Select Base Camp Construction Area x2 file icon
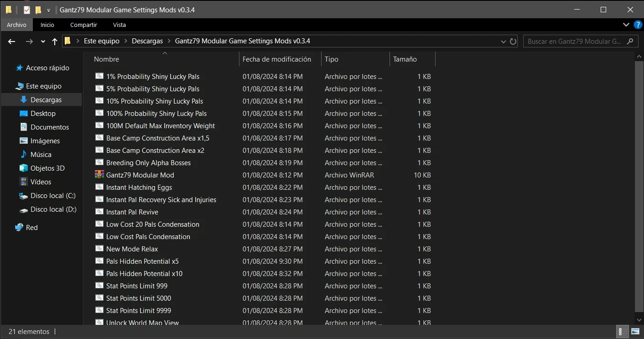The width and height of the screenshot is (644, 339). 99,150
